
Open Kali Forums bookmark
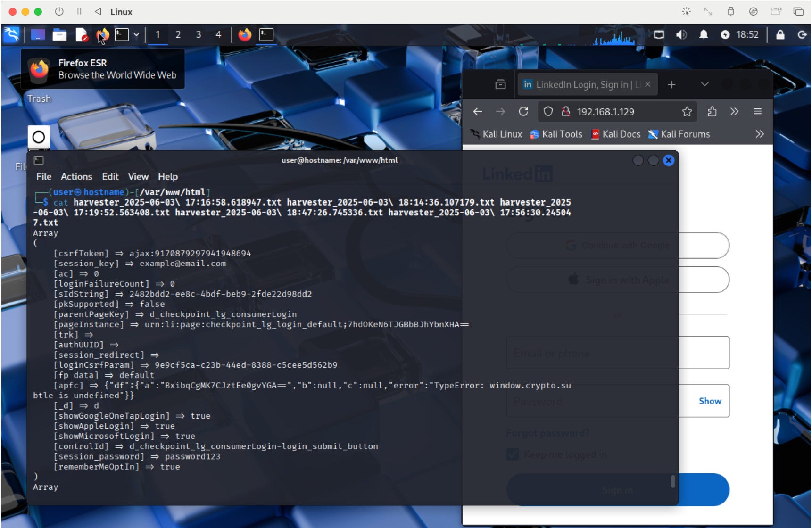click(679, 134)
